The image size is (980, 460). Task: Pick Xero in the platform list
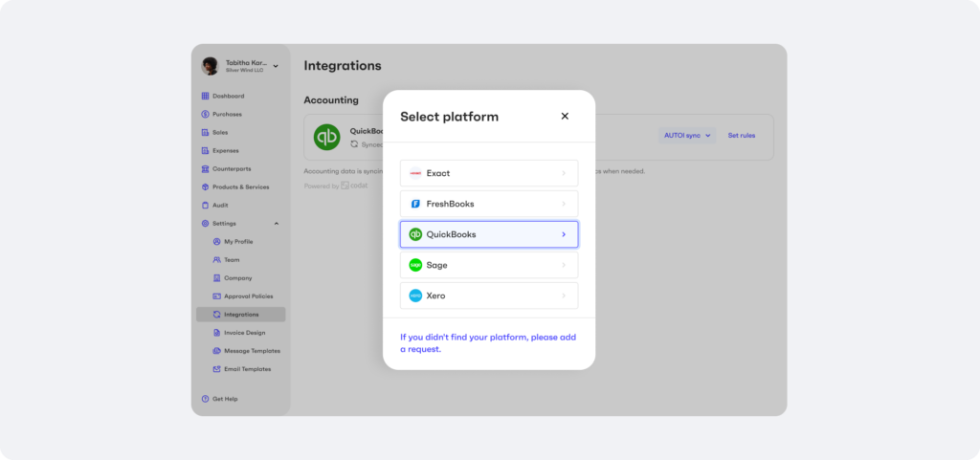pyautogui.click(x=489, y=296)
